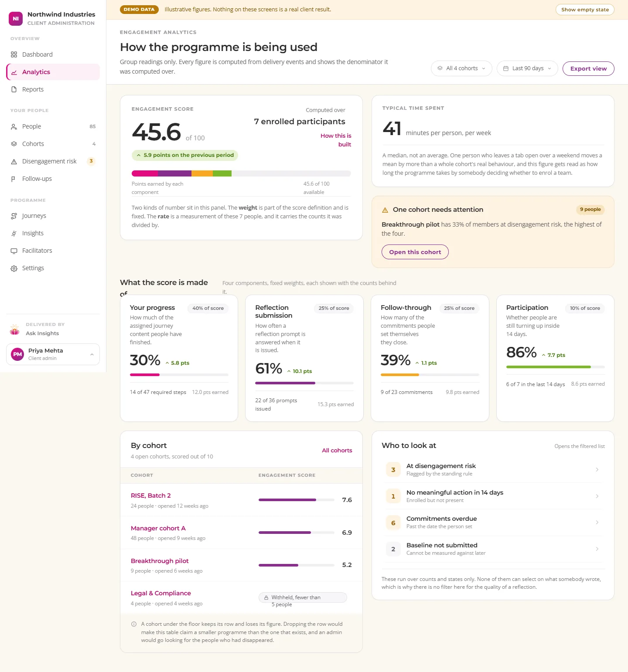Click the Facilitators screen icon
Viewport: 628px width, 672px height.
coord(14,251)
